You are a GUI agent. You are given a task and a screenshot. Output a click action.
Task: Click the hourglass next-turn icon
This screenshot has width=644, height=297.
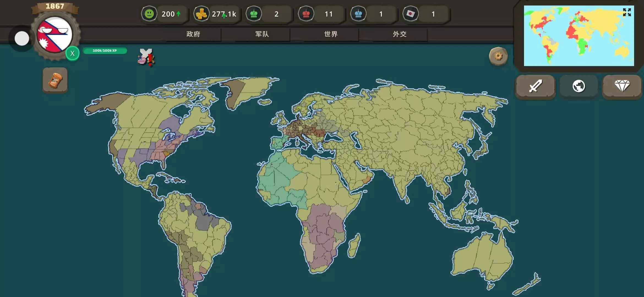coord(55,80)
